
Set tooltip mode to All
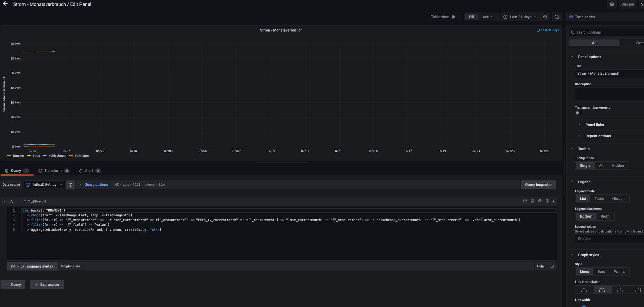click(x=601, y=166)
